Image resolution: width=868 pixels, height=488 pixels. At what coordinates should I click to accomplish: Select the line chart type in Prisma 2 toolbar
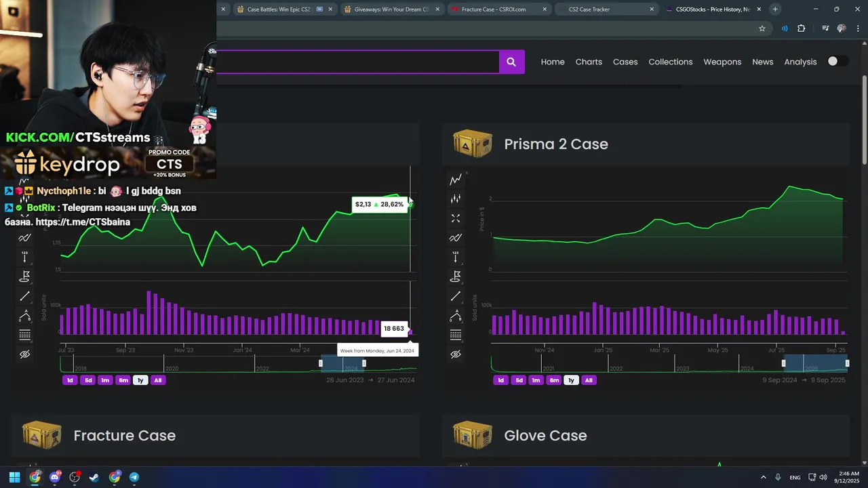pos(456,179)
